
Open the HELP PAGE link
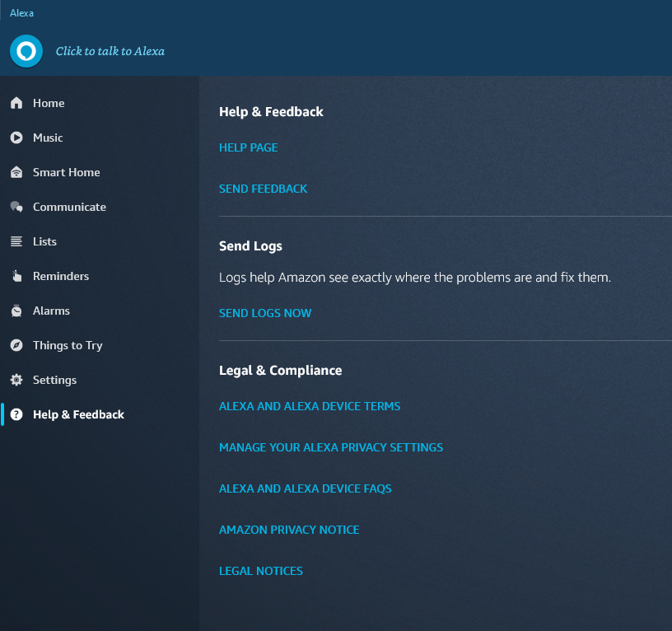click(248, 147)
